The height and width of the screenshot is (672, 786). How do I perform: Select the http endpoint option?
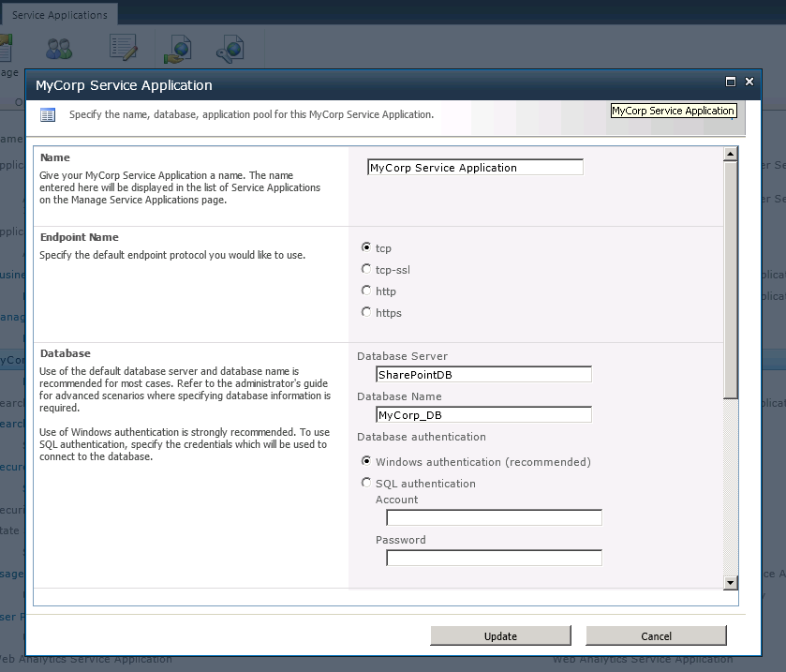[x=366, y=291]
